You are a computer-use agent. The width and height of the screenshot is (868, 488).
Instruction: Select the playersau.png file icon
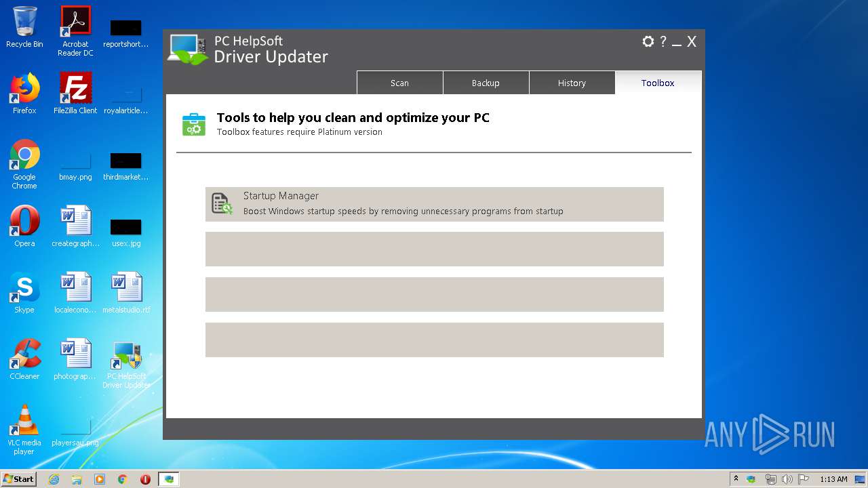click(x=75, y=434)
